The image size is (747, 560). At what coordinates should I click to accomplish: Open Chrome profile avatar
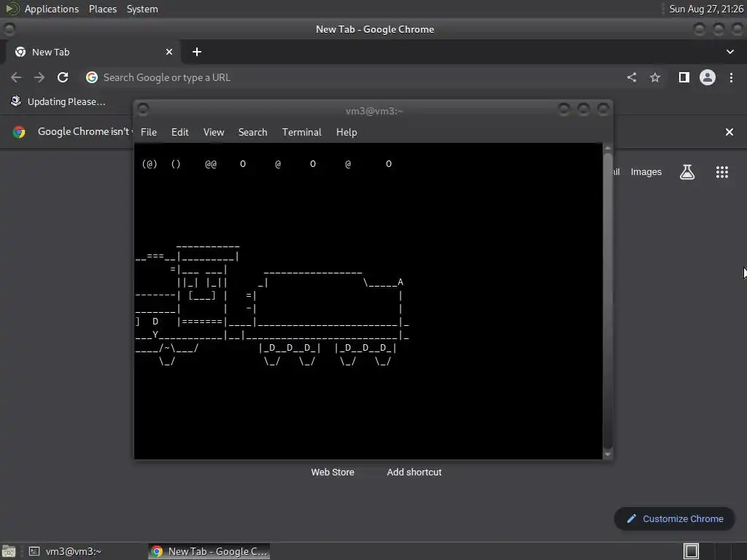pos(708,77)
